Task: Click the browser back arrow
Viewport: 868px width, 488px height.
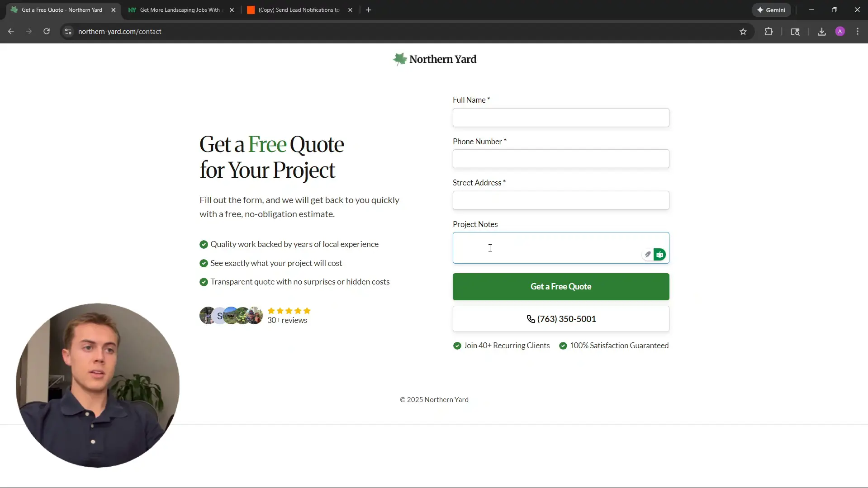Action: tap(11, 31)
